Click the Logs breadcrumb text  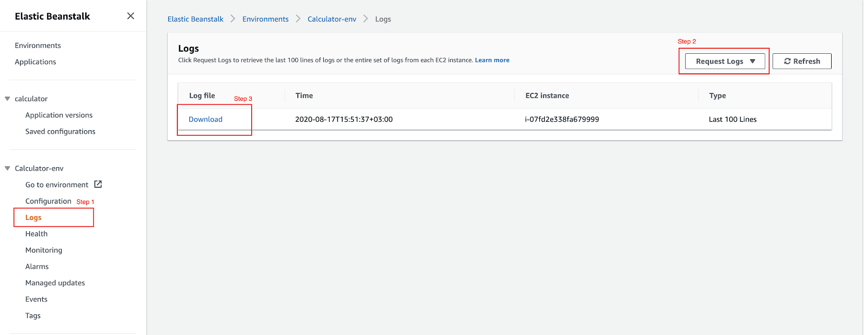pos(383,19)
